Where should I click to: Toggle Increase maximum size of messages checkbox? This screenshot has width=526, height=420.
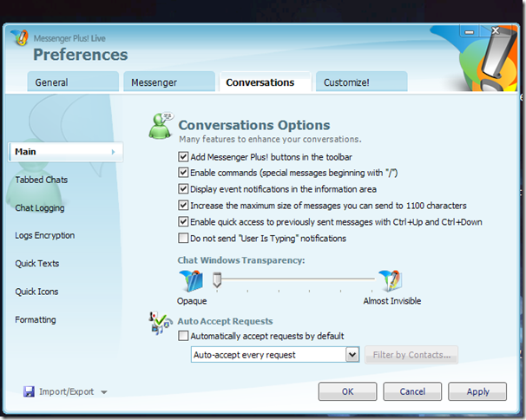point(183,206)
